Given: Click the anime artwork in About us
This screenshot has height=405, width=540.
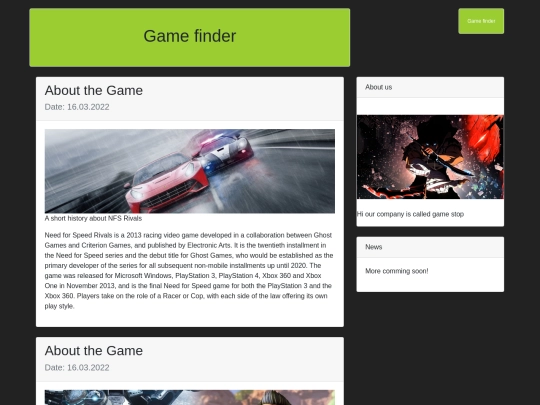Looking at the screenshot, I should pyautogui.click(x=430, y=157).
